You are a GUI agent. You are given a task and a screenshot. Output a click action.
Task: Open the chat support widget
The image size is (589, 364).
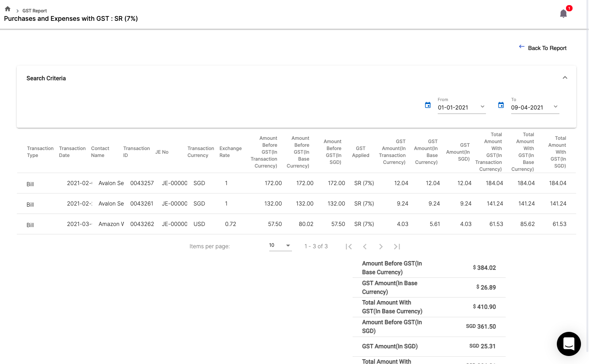tap(569, 344)
